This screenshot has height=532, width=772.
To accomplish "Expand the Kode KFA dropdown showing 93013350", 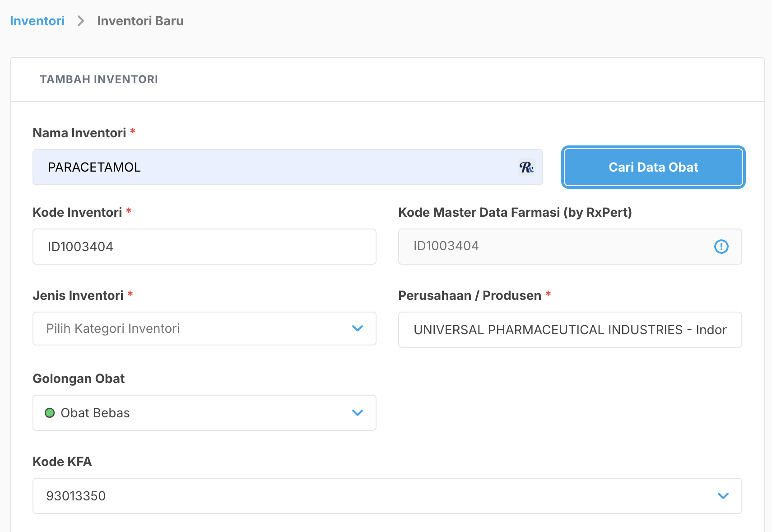I will (x=386, y=496).
